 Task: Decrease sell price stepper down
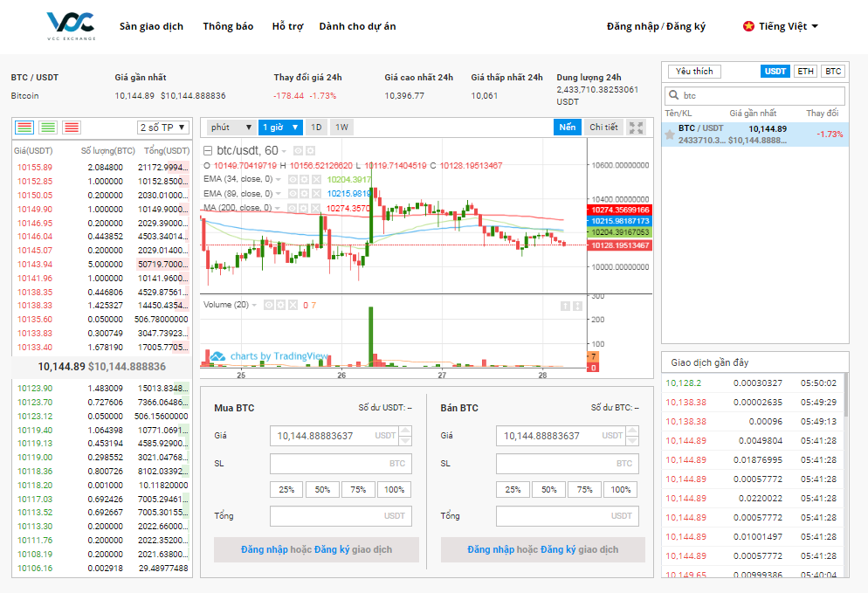[632, 441]
